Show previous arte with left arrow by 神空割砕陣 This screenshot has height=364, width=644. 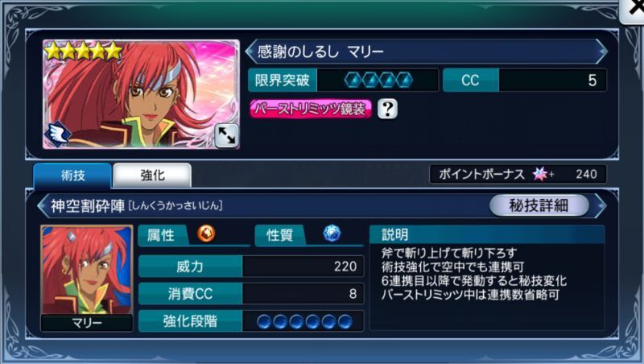coord(43,206)
